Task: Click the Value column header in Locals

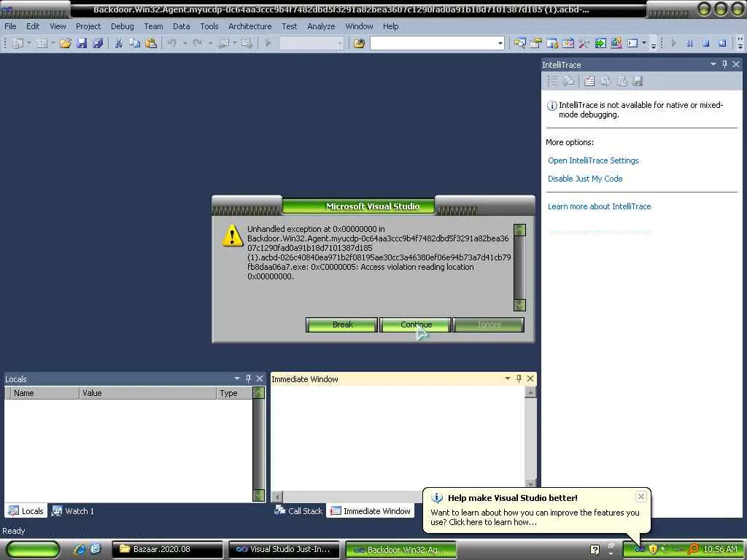Action: [147, 393]
